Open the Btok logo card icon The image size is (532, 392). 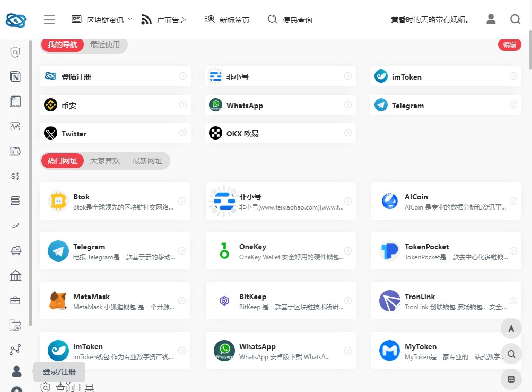click(58, 201)
